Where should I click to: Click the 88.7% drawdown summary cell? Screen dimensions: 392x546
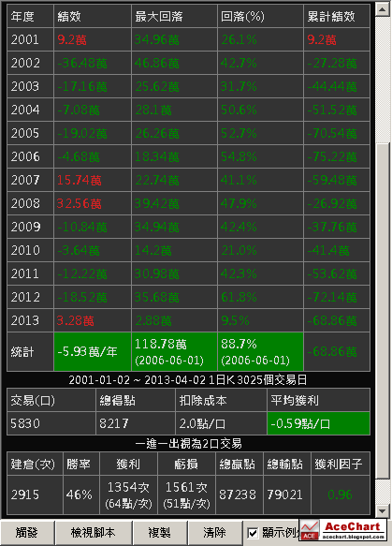point(260,352)
